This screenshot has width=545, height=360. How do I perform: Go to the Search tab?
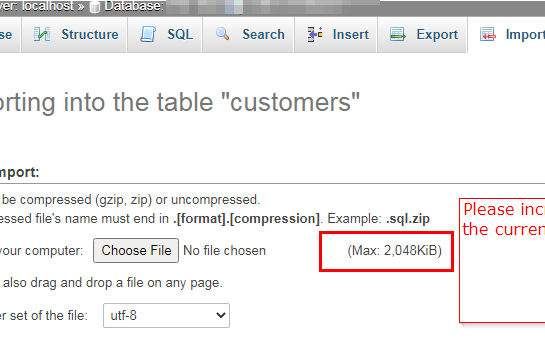tap(248, 35)
